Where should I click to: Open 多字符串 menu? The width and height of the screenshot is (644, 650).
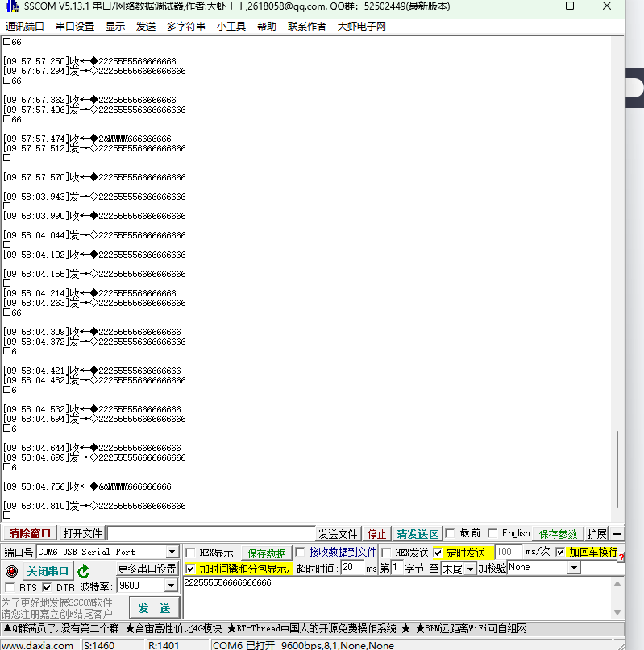(x=186, y=26)
